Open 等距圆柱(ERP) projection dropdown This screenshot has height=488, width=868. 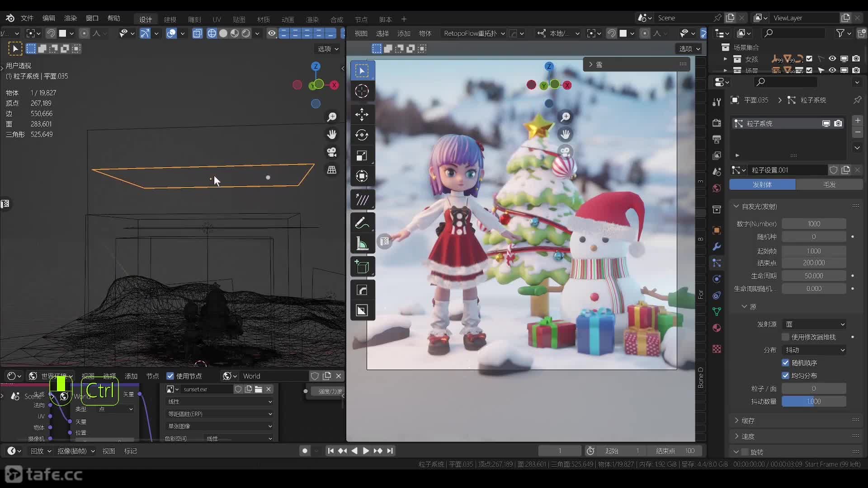click(220, 414)
